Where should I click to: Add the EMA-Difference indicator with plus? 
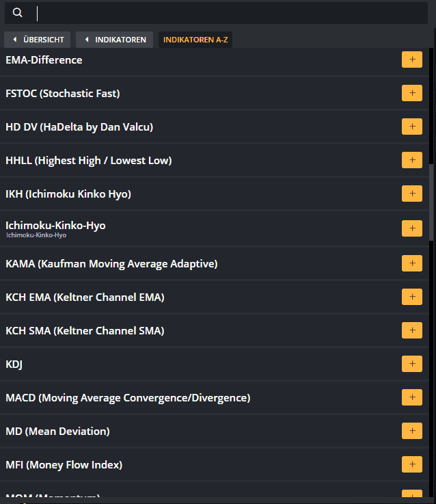(x=412, y=59)
